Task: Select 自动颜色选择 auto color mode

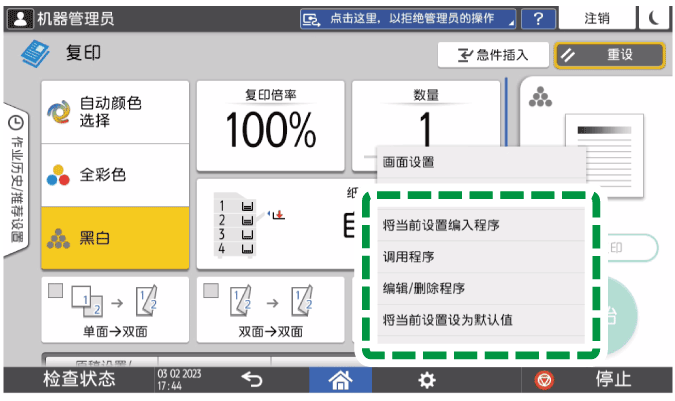Action: [x=115, y=112]
